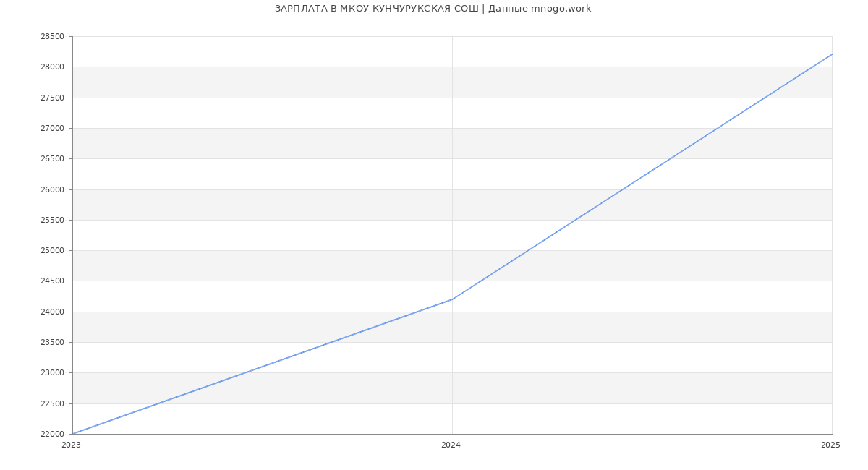This screenshot has width=868, height=470.
Task: Select the 26500 y-axis label
Action: click(x=52, y=159)
